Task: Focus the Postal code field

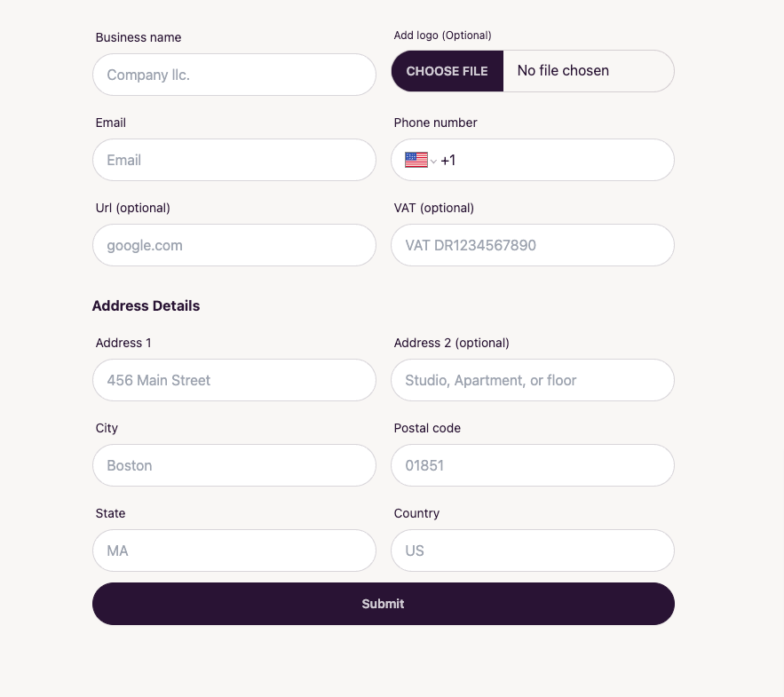Action: coord(533,465)
